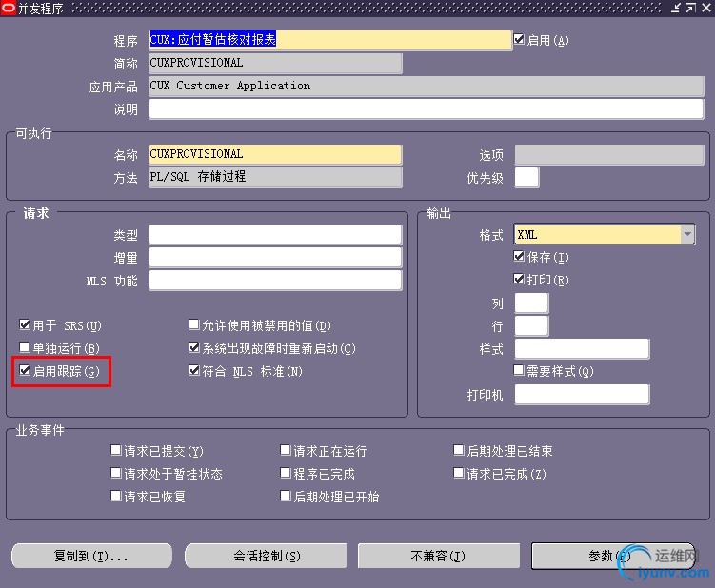Click the 简称 CUXPROVISIONAL field
This screenshot has height=588, width=715.
point(275,63)
